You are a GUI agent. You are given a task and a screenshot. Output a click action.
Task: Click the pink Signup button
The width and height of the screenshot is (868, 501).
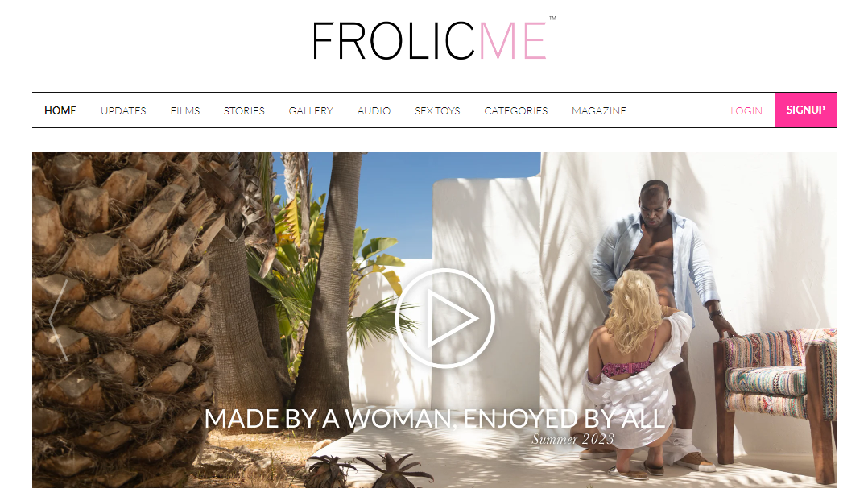pos(805,110)
